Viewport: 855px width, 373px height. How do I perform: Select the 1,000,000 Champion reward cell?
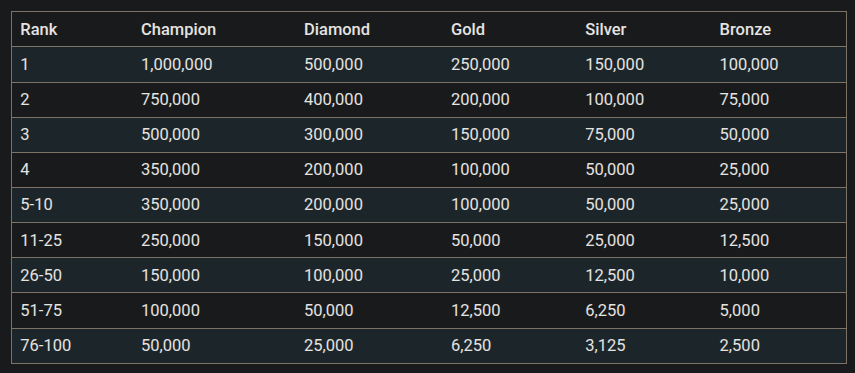[x=177, y=64]
